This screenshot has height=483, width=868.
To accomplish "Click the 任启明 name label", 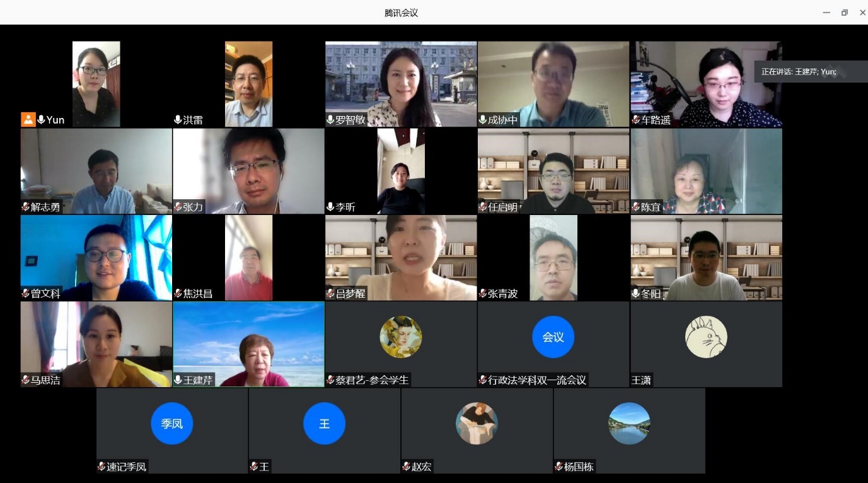I will tap(502, 207).
